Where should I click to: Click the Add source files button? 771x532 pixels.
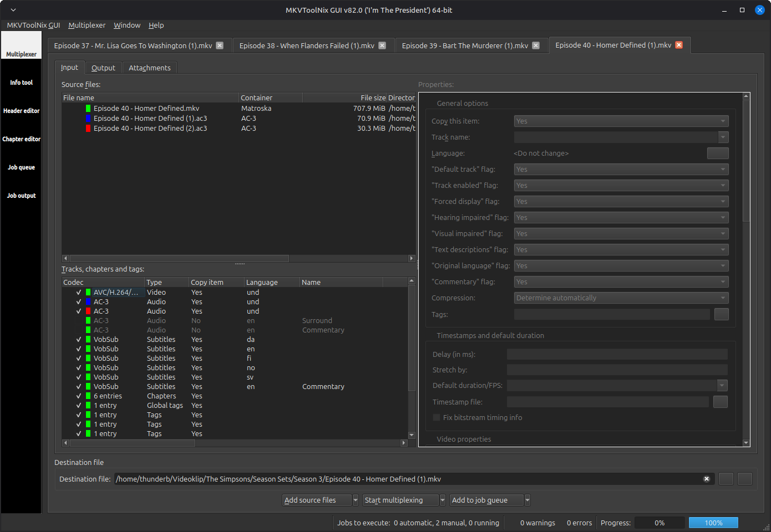317,500
